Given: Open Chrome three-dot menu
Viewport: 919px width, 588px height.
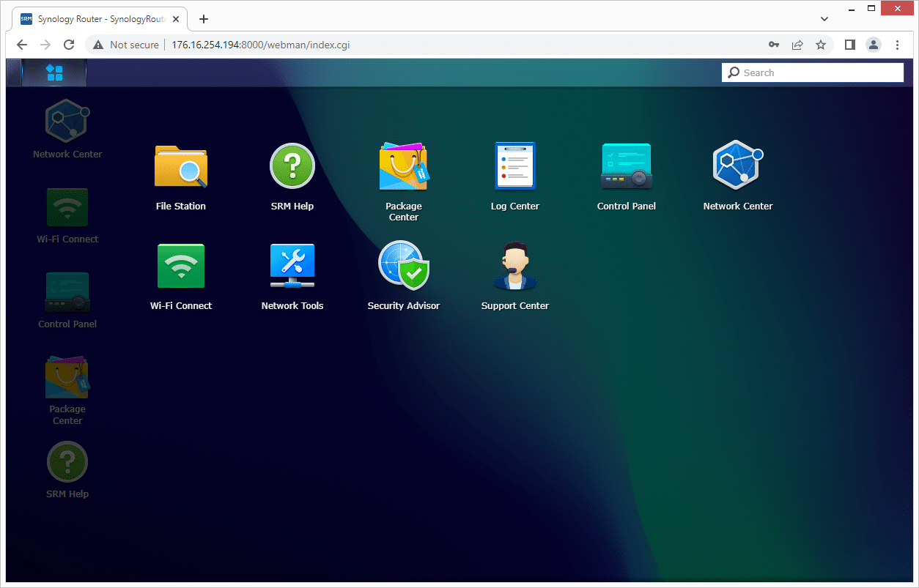Looking at the screenshot, I should (x=898, y=45).
